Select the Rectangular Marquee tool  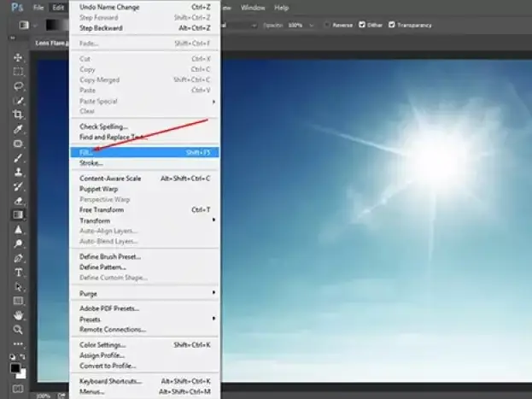coord(18,71)
